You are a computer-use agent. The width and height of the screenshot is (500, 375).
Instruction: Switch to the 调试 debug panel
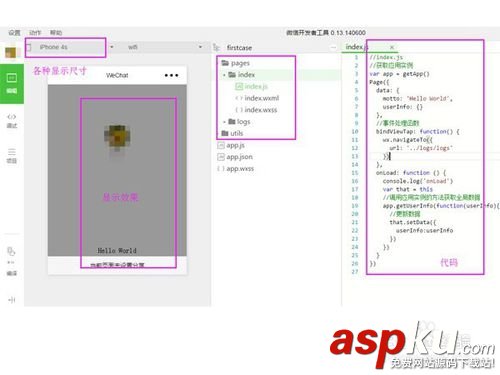pos(12,121)
